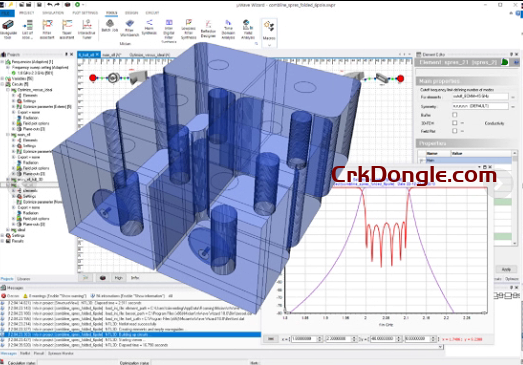Image resolution: width=523 pixels, height=365 pixels.
Task: Open the Taper assistant tool
Action: 67,29
